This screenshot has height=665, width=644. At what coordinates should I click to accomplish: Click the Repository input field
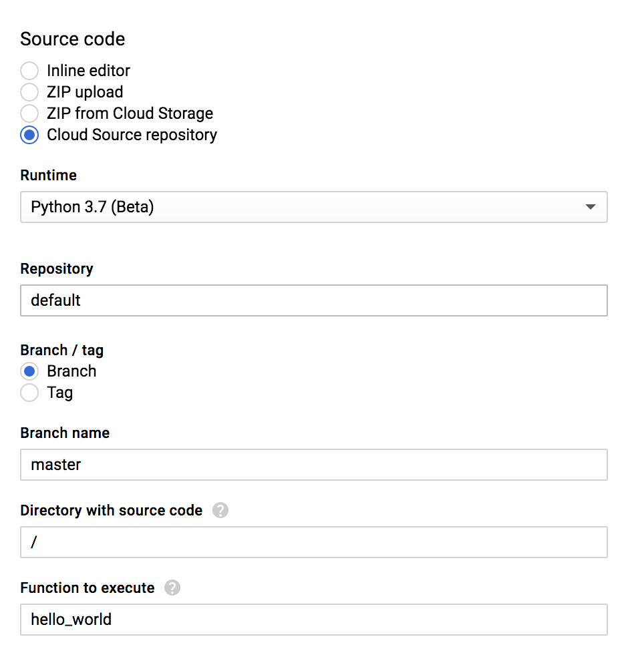pyautogui.click(x=314, y=300)
